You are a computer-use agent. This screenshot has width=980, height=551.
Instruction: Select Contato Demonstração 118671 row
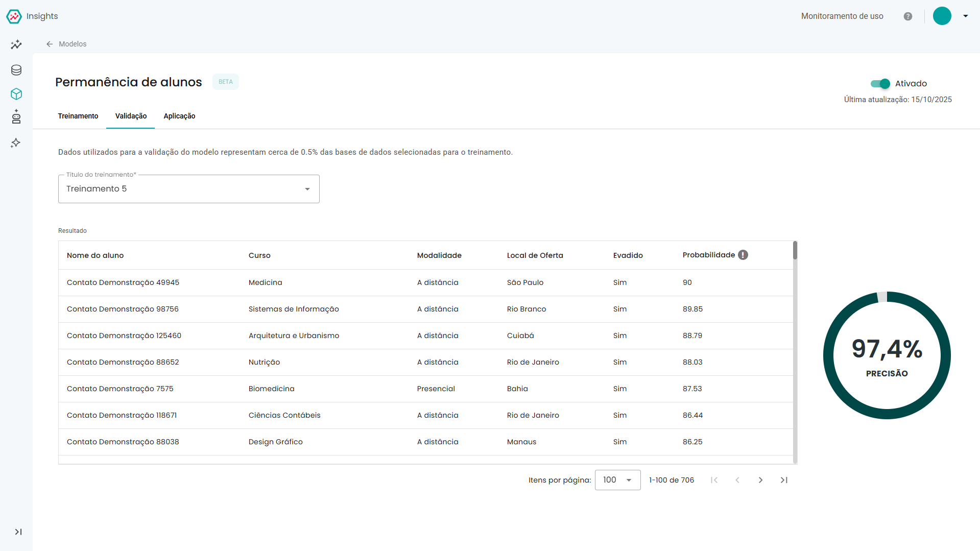click(426, 415)
